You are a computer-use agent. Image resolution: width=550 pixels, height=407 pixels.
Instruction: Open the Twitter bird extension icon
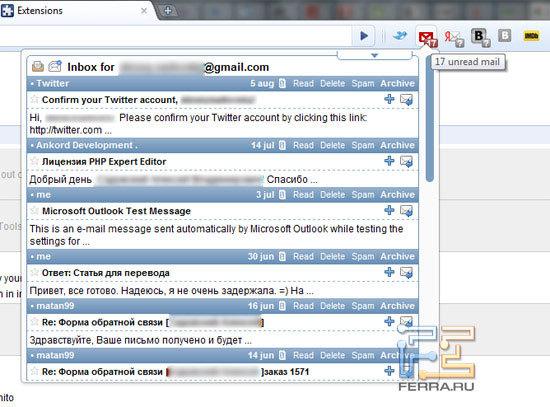tap(400, 36)
